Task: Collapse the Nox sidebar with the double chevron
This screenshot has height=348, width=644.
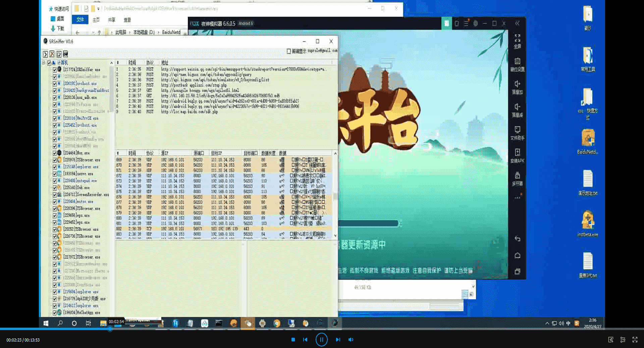Action: [x=517, y=23]
